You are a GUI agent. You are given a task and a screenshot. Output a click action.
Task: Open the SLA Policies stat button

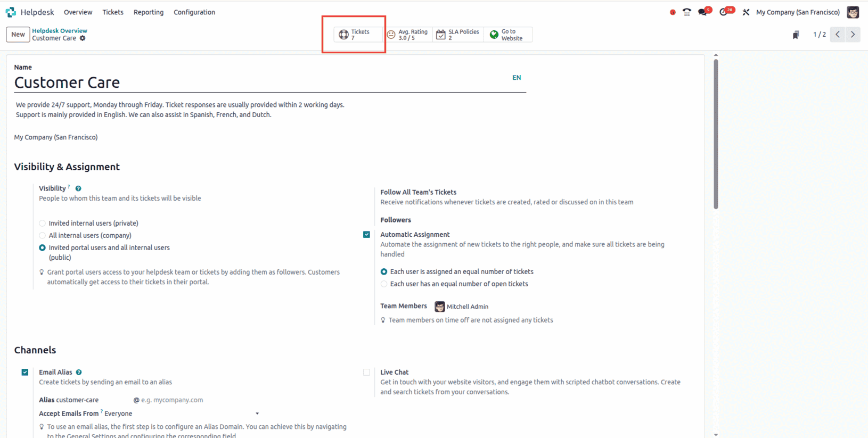click(x=458, y=35)
